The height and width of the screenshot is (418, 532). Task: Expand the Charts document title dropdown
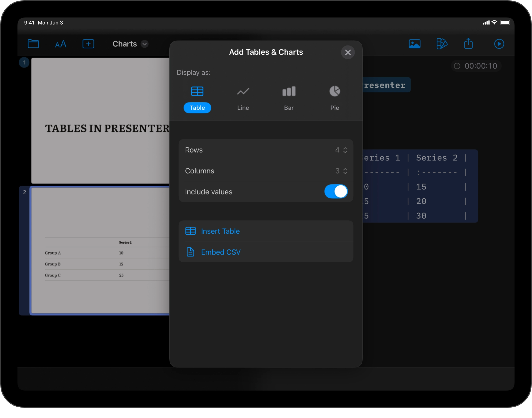(x=144, y=44)
